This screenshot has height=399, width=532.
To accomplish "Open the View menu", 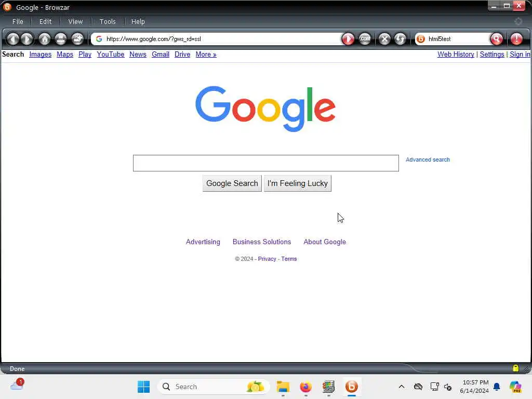I will (75, 21).
